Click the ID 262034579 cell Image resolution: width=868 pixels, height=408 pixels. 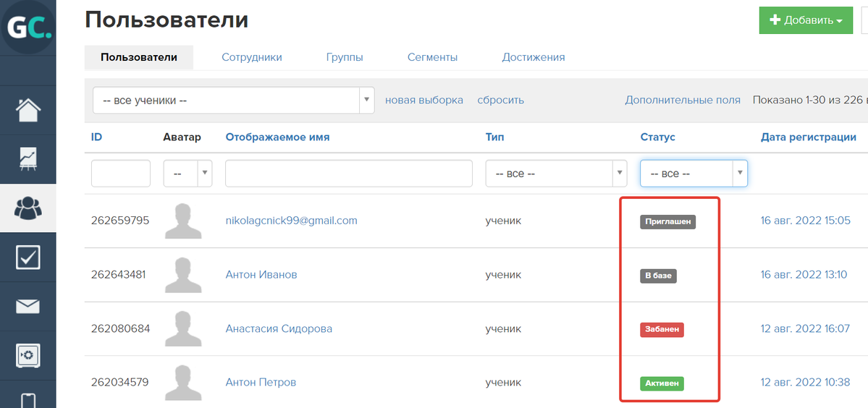119,382
